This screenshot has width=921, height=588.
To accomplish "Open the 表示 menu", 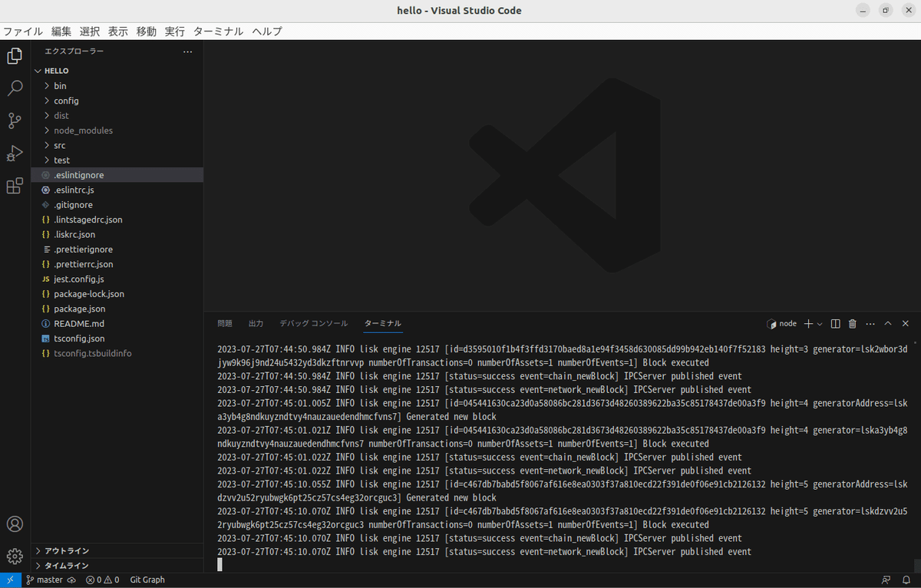I will (118, 31).
